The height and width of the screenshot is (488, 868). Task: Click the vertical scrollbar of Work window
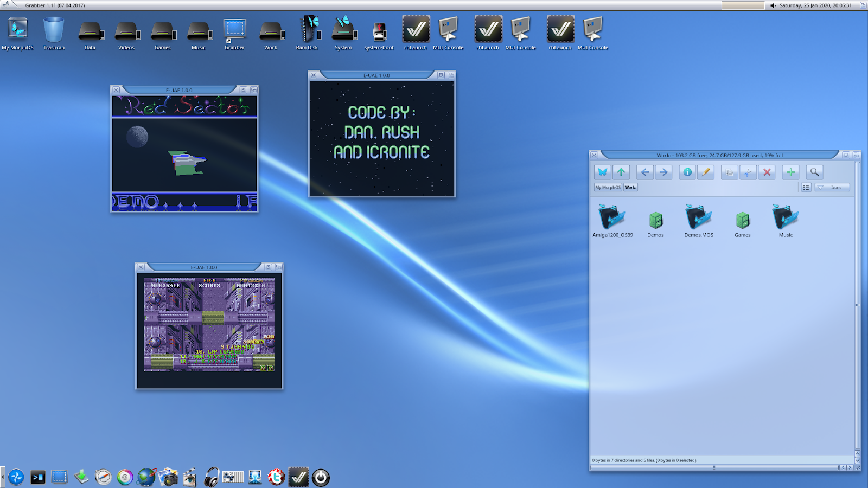click(857, 306)
